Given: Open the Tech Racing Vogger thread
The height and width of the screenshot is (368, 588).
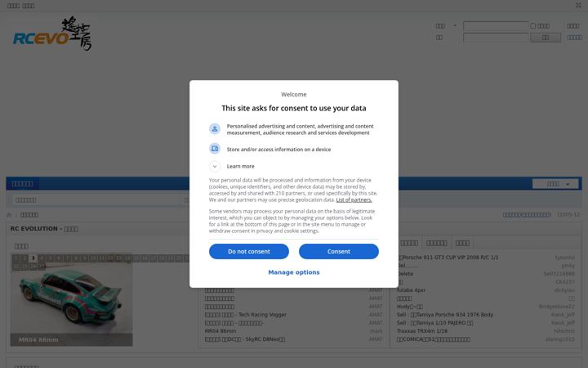Looking at the screenshot, I should [246, 315].
